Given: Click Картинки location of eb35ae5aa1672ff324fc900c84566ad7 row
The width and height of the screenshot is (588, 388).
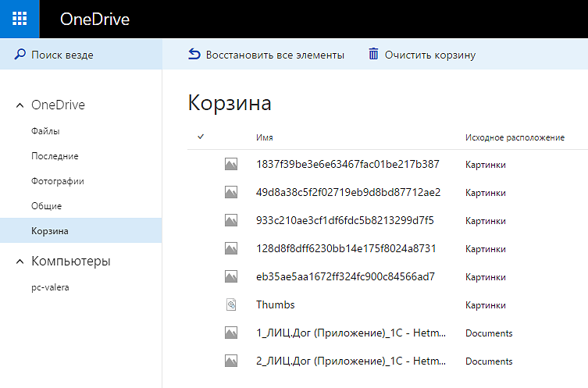Looking at the screenshot, I should click(x=486, y=277).
